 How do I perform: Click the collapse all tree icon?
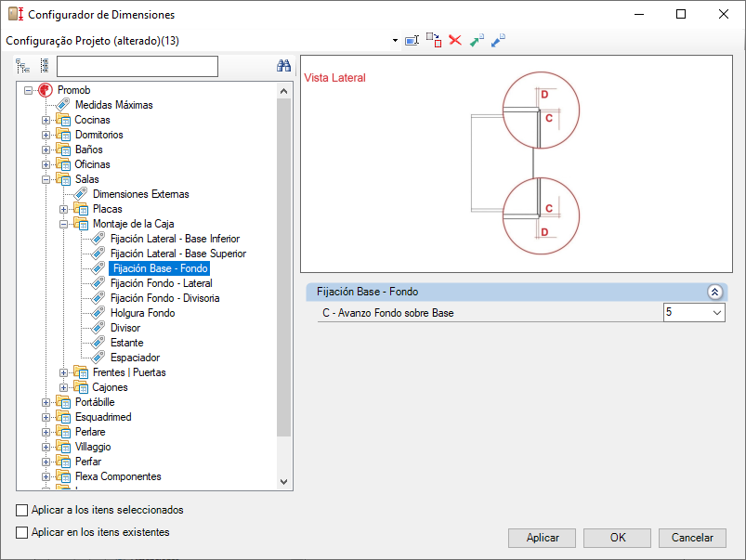[45, 66]
